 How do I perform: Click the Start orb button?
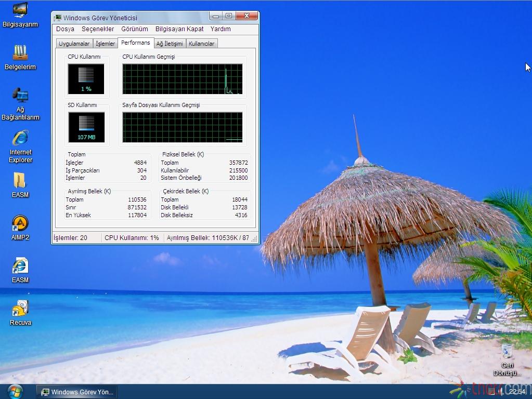[x=15, y=392]
